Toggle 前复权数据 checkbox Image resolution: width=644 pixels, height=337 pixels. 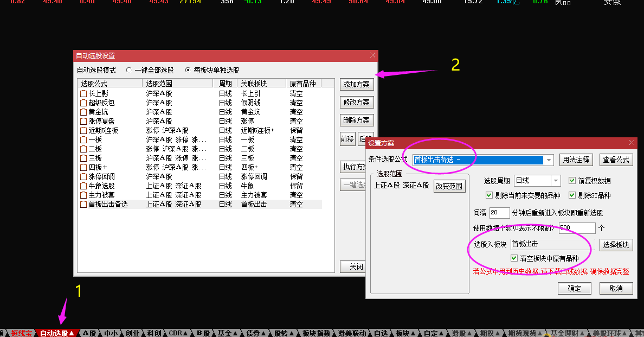click(x=572, y=180)
